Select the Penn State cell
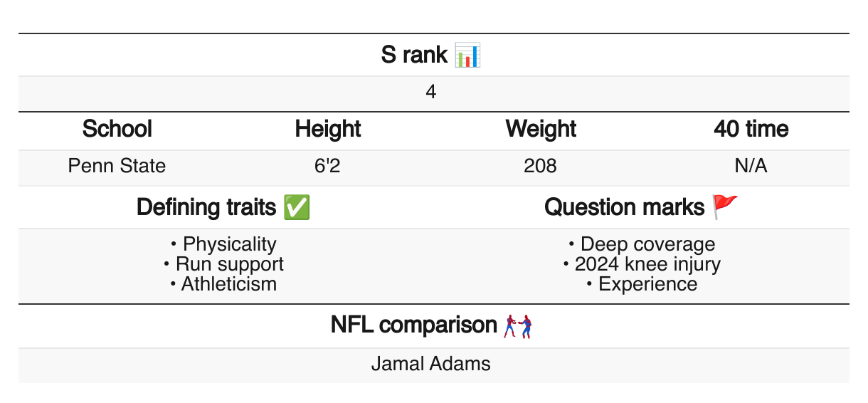The width and height of the screenshot is (868, 403). click(117, 166)
